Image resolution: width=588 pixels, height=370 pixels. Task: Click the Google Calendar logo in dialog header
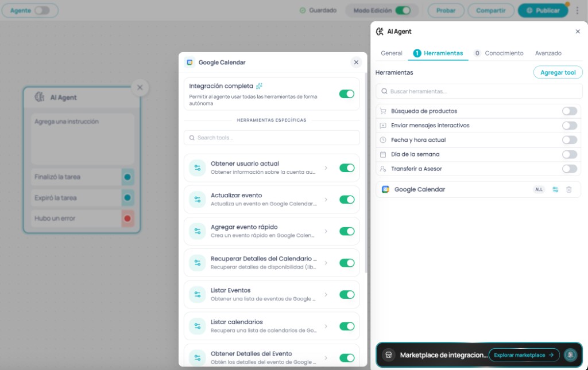189,62
